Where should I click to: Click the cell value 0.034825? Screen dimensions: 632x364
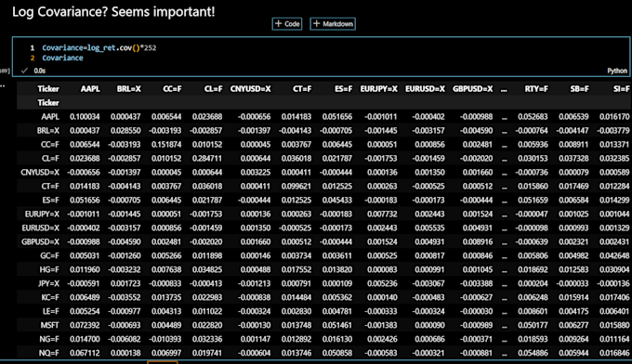[207, 270]
